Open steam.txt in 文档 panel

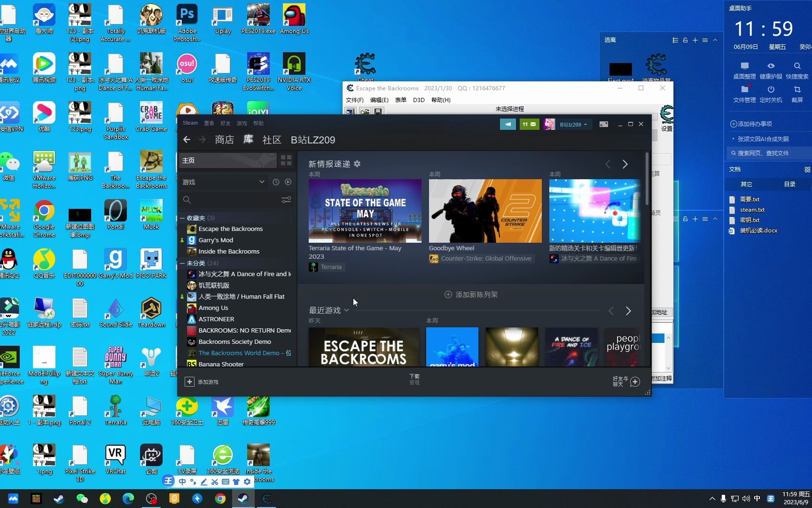coord(752,210)
